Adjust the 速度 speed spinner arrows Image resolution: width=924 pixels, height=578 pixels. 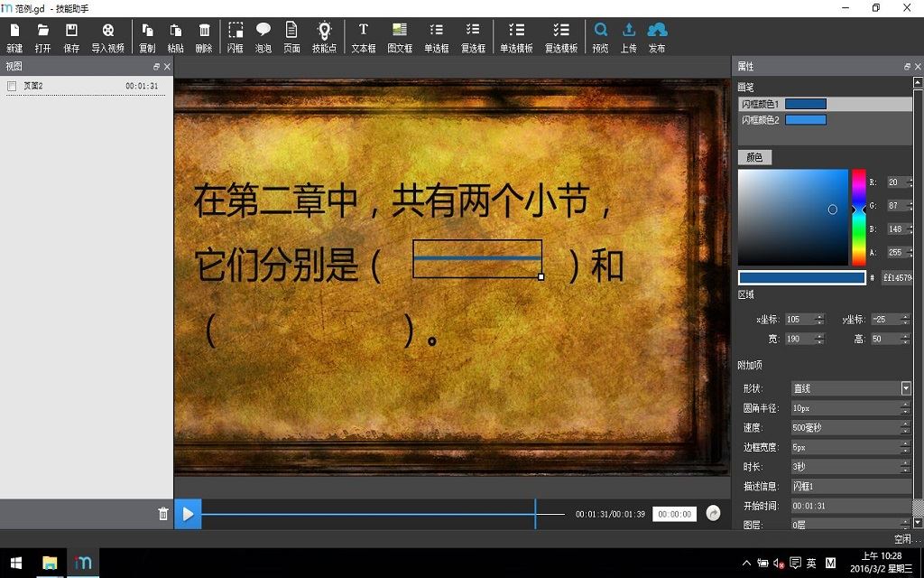click(906, 427)
